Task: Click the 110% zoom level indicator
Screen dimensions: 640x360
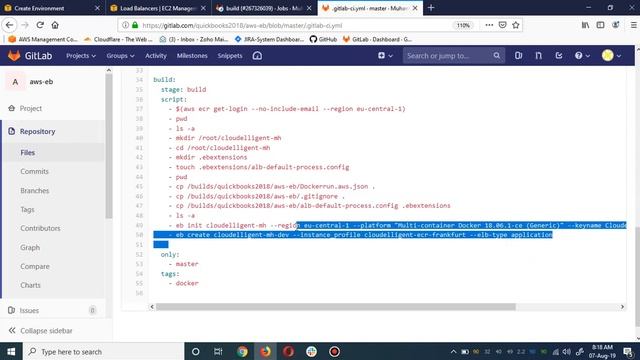Action: (463, 25)
